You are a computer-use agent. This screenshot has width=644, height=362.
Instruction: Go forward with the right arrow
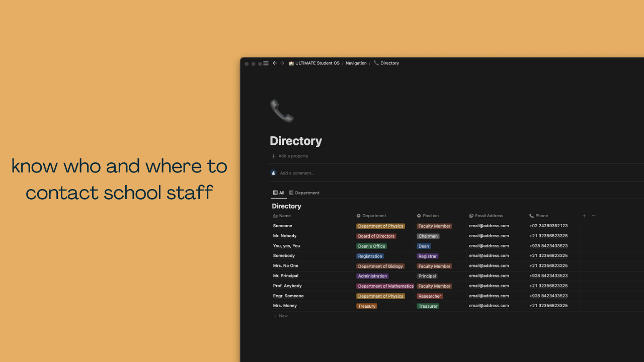point(282,63)
